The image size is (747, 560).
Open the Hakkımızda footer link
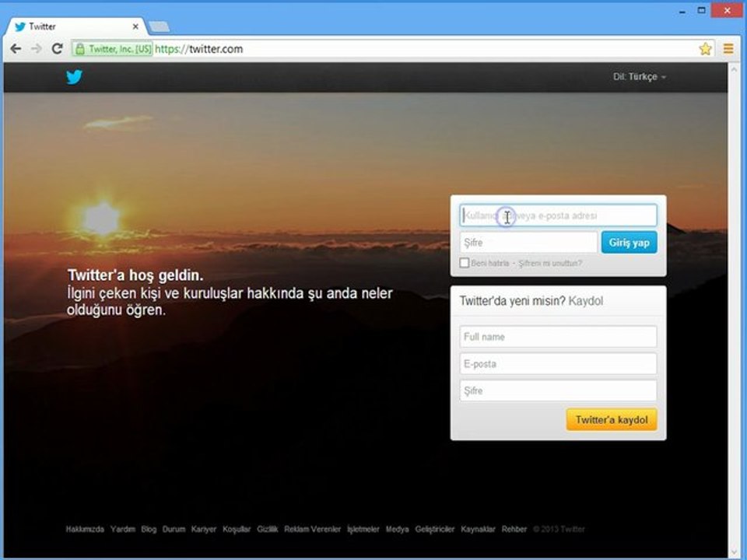(x=85, y=529)
